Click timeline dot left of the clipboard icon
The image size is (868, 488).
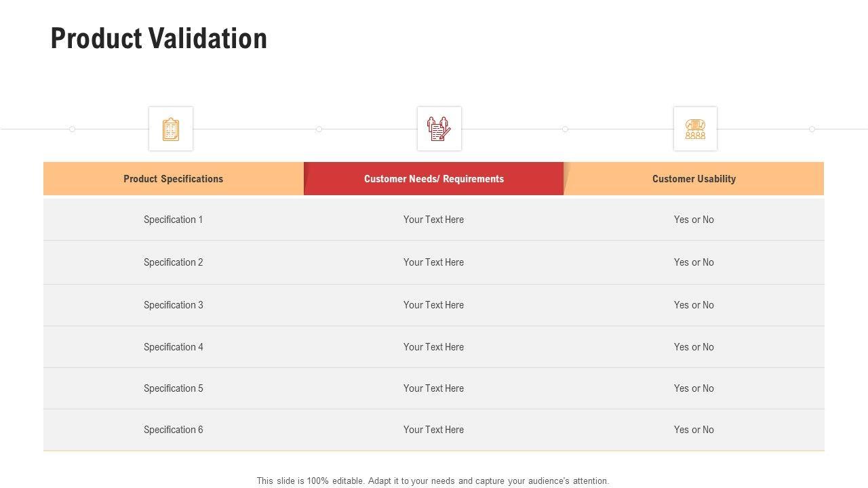(x=72, y=129)
